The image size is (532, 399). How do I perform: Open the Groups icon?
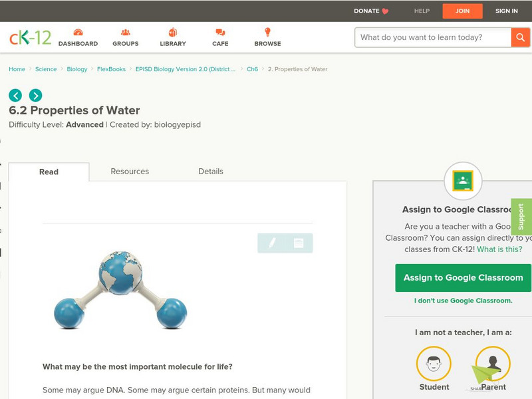126,33
